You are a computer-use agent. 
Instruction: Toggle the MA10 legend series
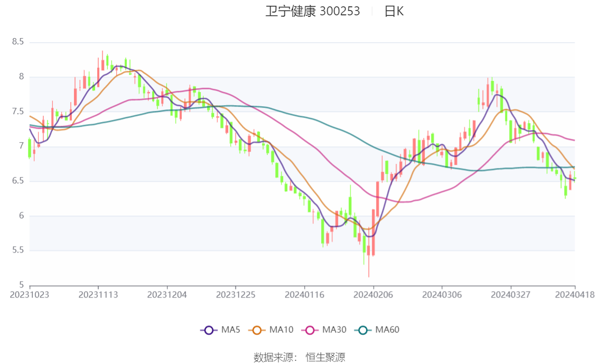point(271,330)
